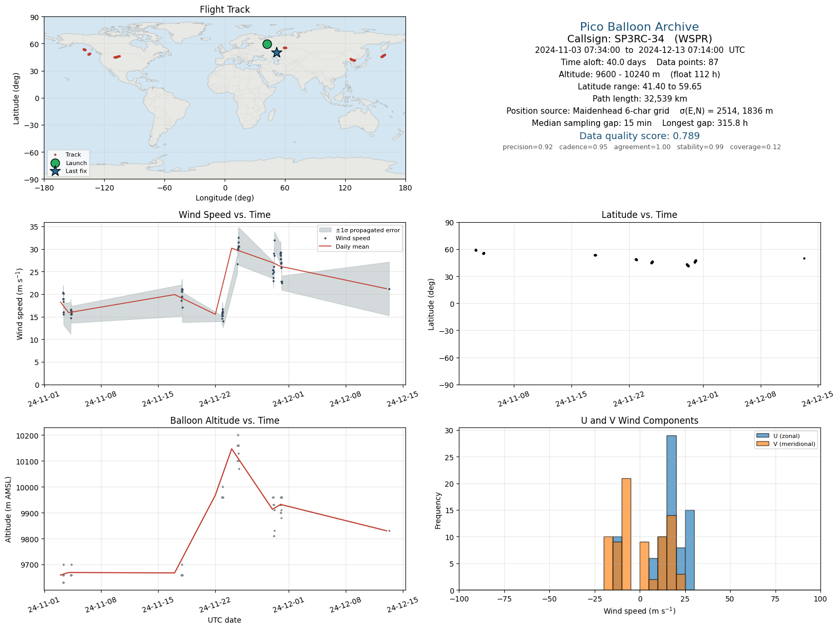
Task: Click the '10200' altitude tick label
Action: (30, 436)
